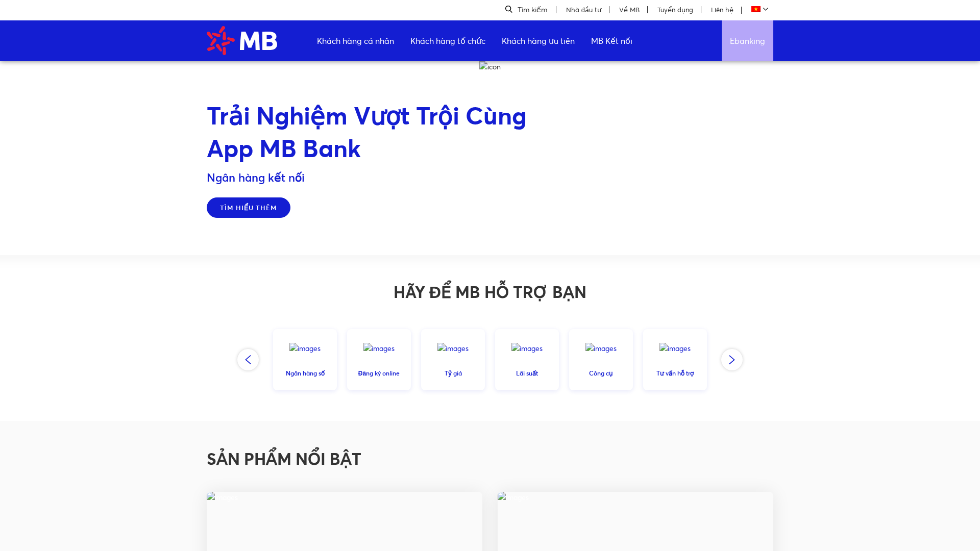Click the broken icon image below header
The width and height of the screenshot is (980, 551).
pyautogui.click(x=490, y=67)
